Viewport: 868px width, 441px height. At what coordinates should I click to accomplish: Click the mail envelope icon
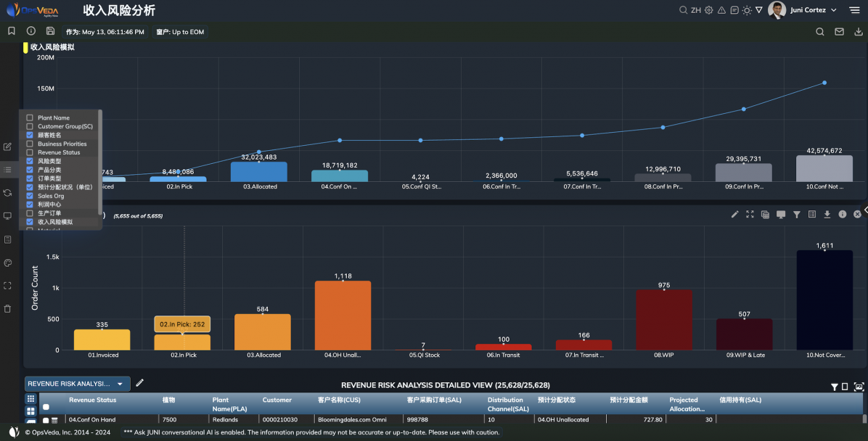pos(839,32)
